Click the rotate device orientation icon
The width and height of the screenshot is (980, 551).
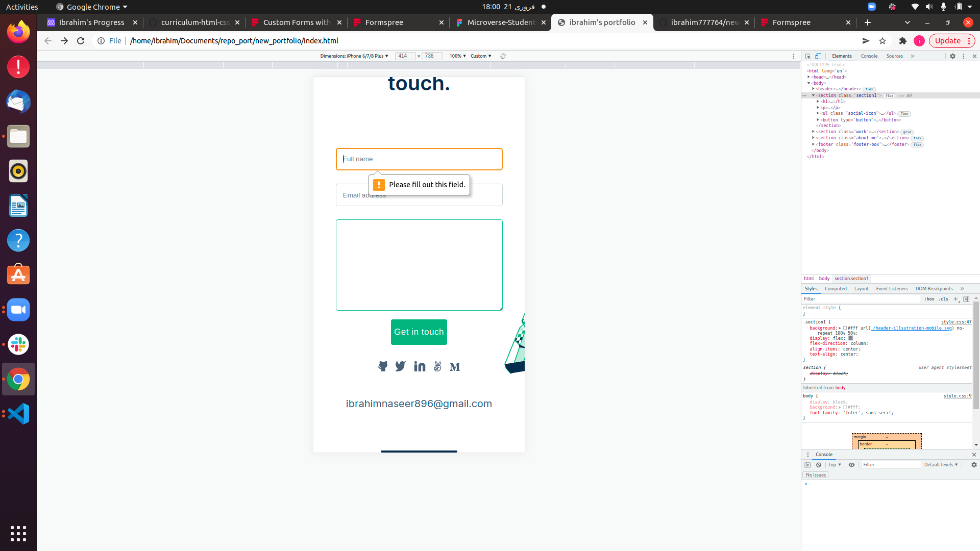[x=503, y=56]
